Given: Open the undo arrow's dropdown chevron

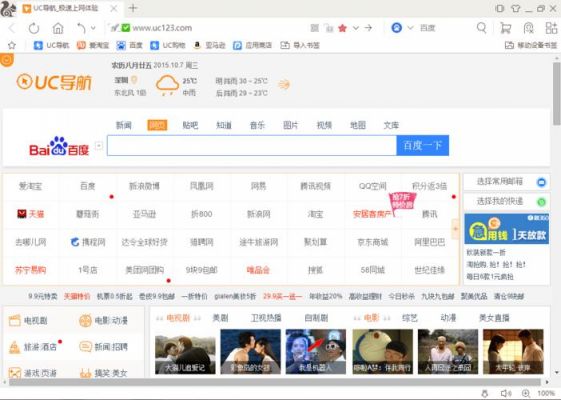Looking at the screenshot, I should (93, 28).
